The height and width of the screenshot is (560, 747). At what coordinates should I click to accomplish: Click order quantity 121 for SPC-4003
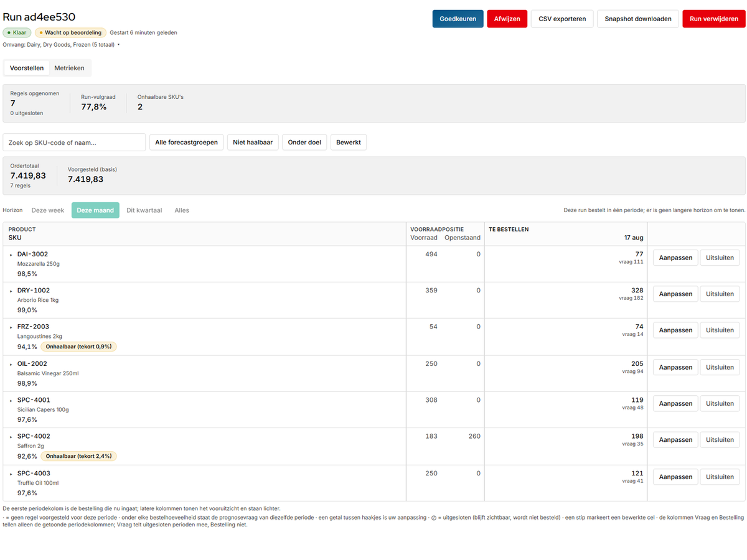637,473
